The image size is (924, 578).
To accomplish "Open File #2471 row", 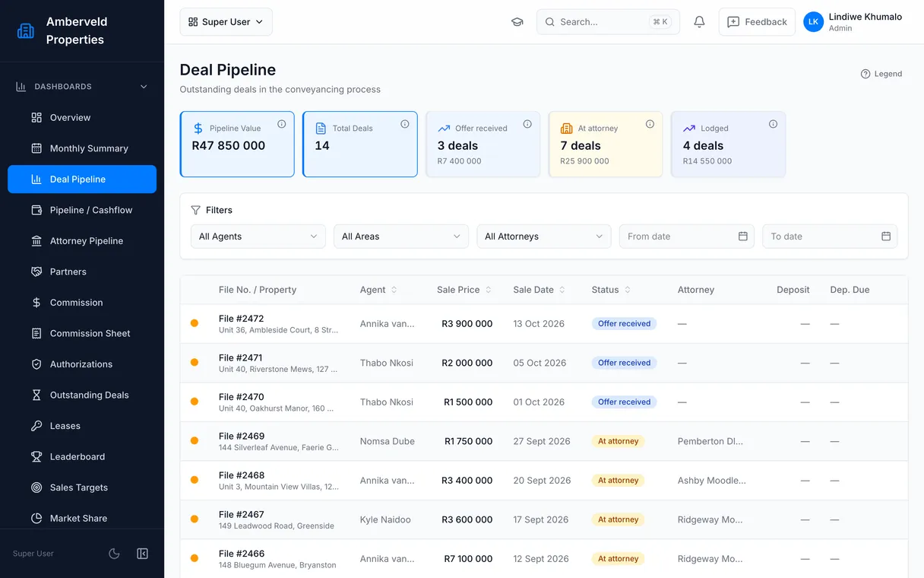I will pyautogui.click(x=544, y=363).
